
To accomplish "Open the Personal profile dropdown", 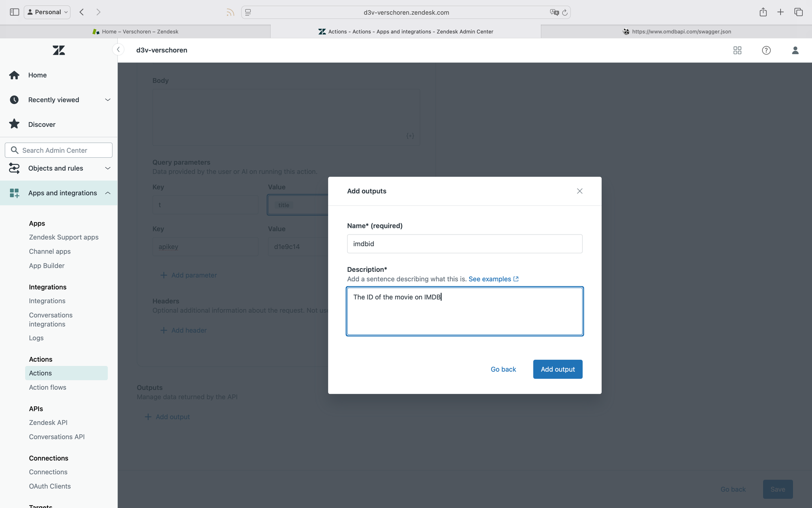I will (47, 12).
